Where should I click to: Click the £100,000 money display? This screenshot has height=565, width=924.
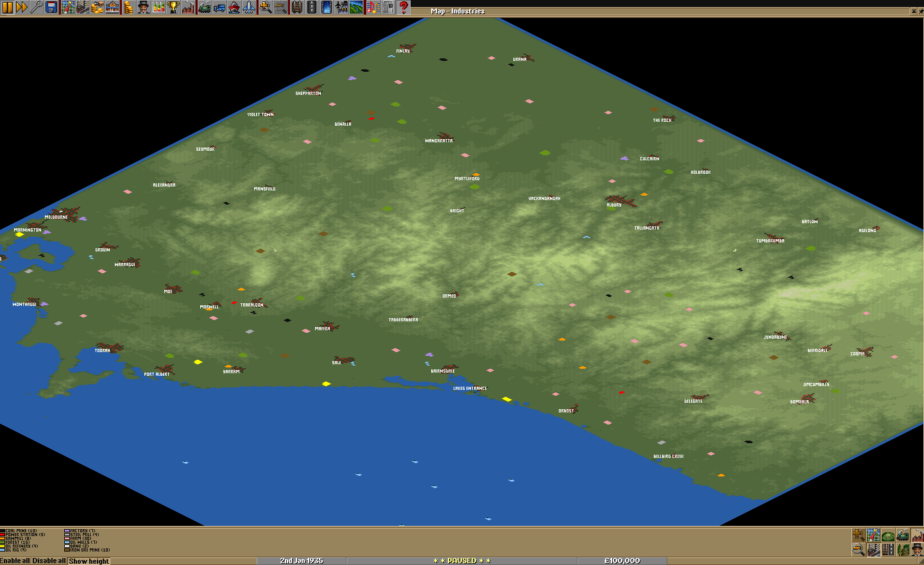click(x=622, y=561)
